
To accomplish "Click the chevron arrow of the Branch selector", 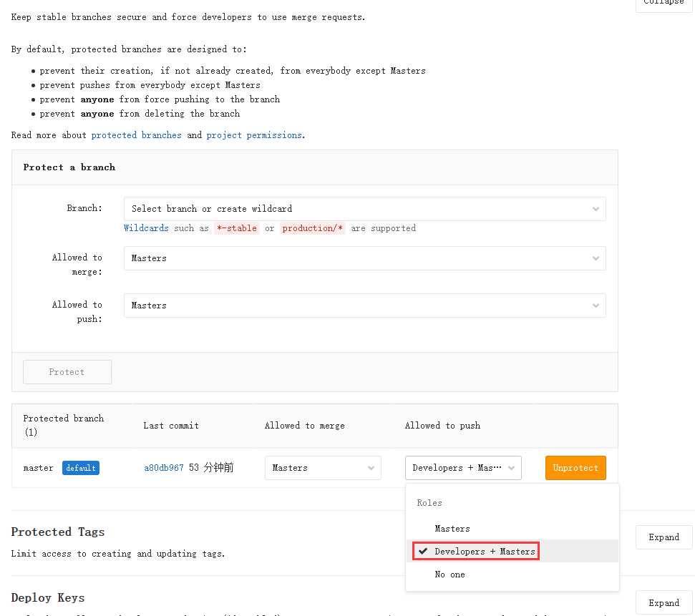I will click(x=596, y=209).
